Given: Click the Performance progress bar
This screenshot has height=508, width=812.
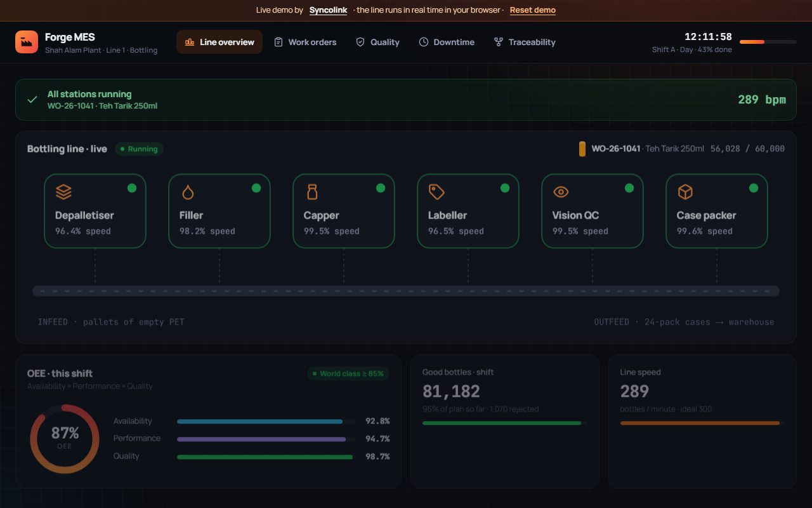Looking at the screenshot, I should [265, 439].
